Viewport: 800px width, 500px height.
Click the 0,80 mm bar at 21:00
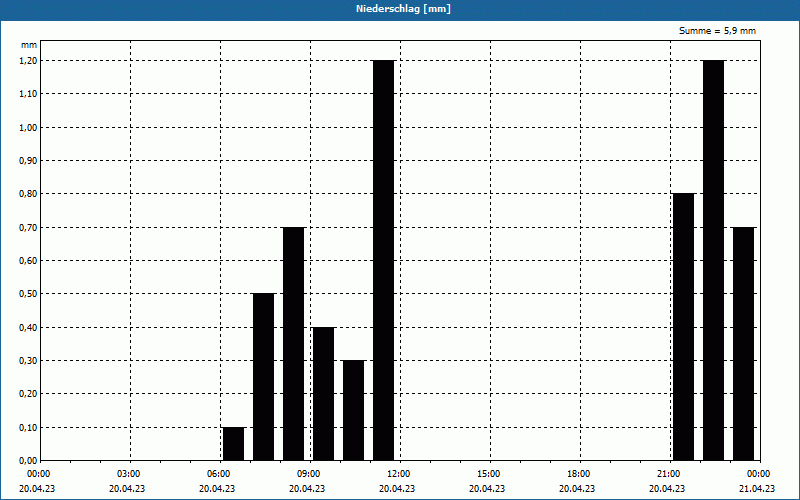[x=684, y=327]
